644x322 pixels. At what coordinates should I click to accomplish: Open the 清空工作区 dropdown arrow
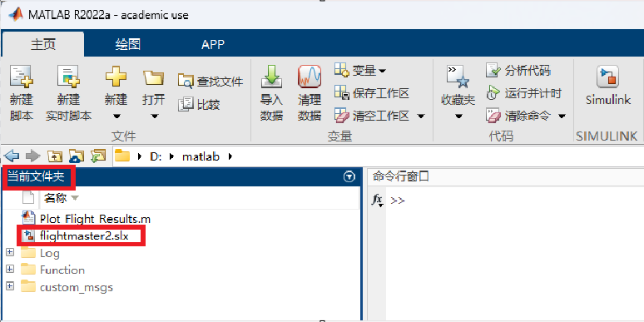(x=420, y=116)
